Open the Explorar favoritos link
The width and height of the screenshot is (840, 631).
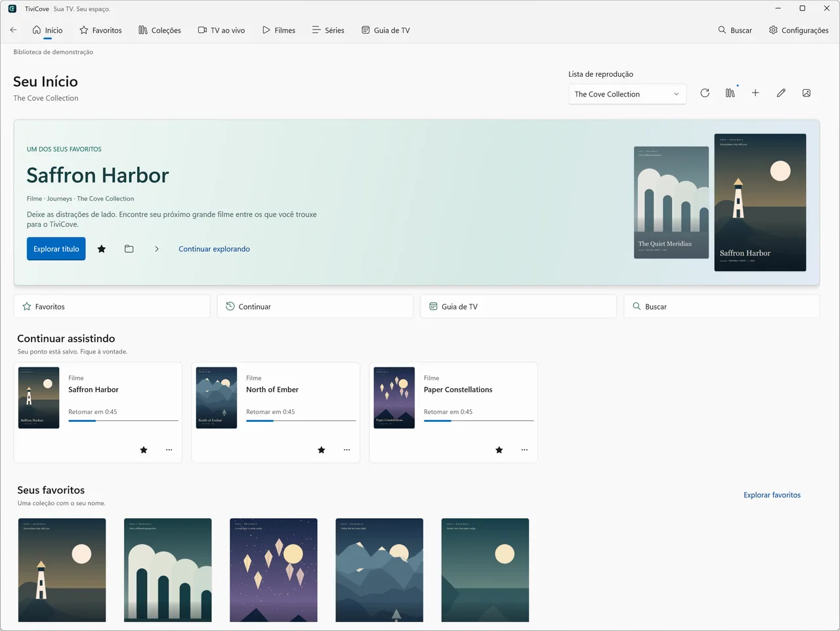coord(772,495)
